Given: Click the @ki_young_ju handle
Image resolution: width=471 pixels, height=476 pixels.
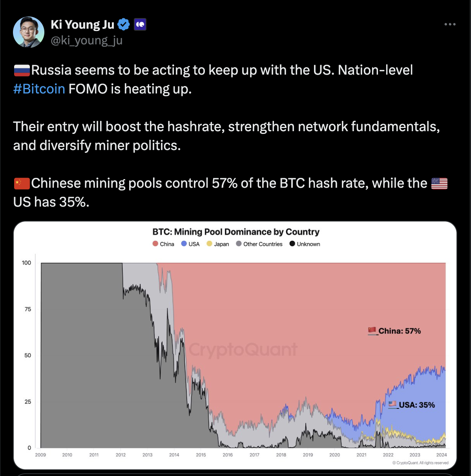Looking at the screenshot, I should click(x=87, y=40).
